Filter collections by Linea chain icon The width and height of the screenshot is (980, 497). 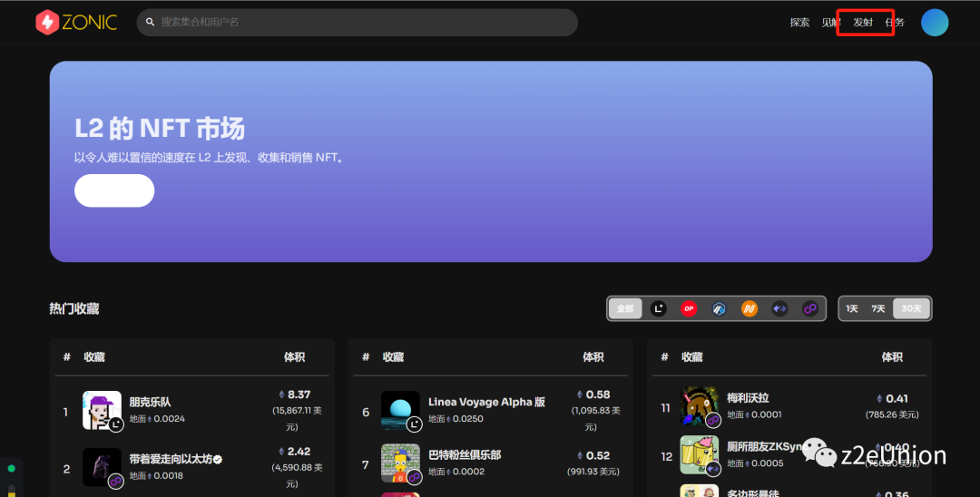(658, 308)
